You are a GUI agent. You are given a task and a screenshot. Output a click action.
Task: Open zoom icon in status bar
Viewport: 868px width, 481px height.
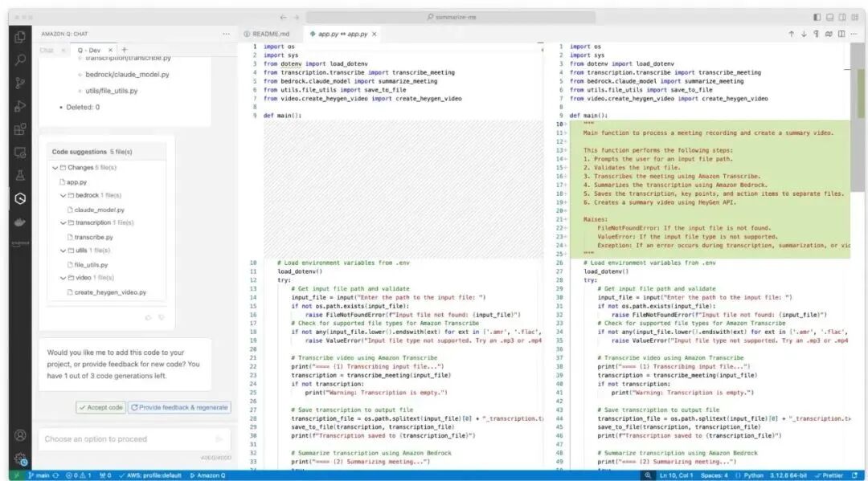click(x=647, y=475)
